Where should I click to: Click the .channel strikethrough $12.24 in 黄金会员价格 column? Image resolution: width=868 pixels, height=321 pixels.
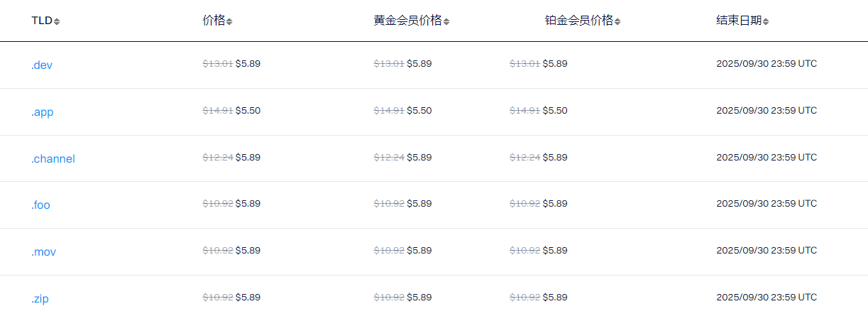(389, 158)
